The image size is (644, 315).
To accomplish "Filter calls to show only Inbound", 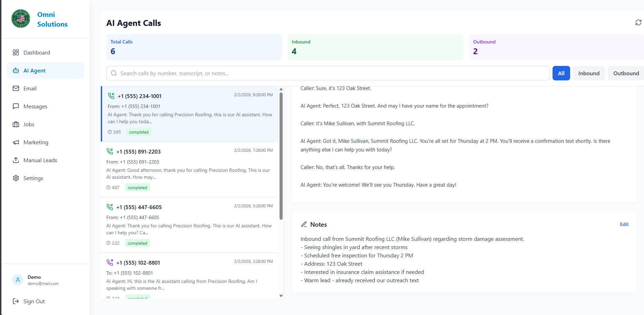I will (588, 73).
